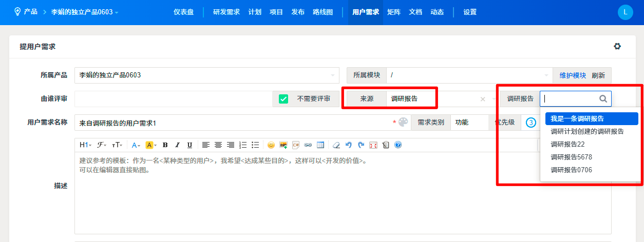This screenshot has width=644, height=242.
Task: Go to 仪表盘 tab
Action: point(184,12)
